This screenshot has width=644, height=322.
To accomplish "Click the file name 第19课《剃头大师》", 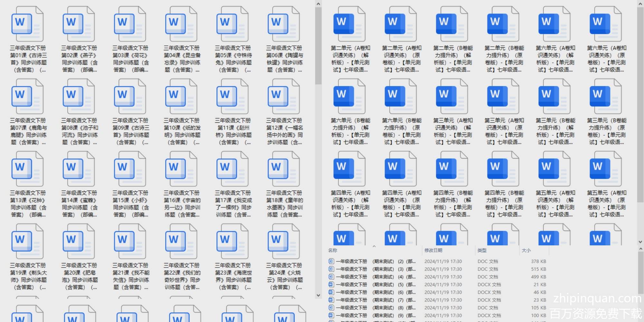I will [28, 276].
